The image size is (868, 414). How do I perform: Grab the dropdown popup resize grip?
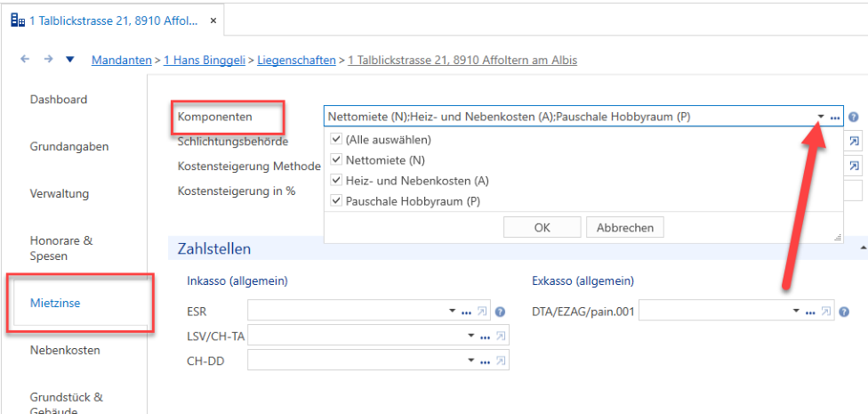tap(838, 238)
